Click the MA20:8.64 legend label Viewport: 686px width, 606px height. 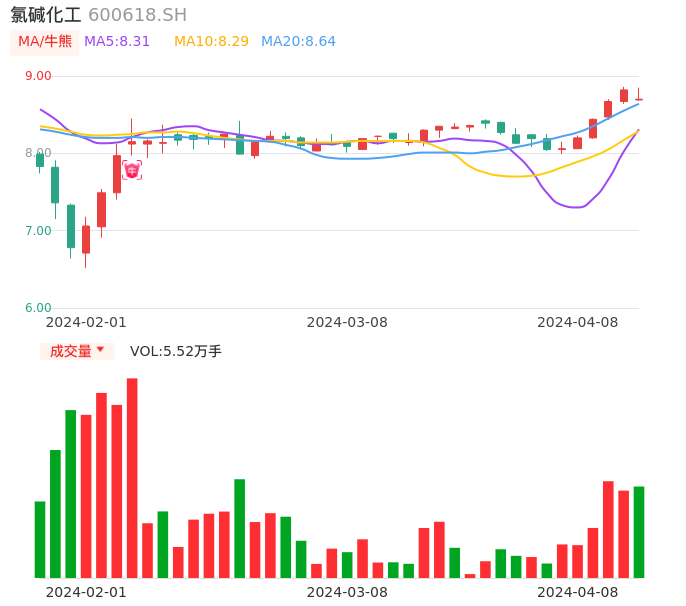(x=298, y=42)
